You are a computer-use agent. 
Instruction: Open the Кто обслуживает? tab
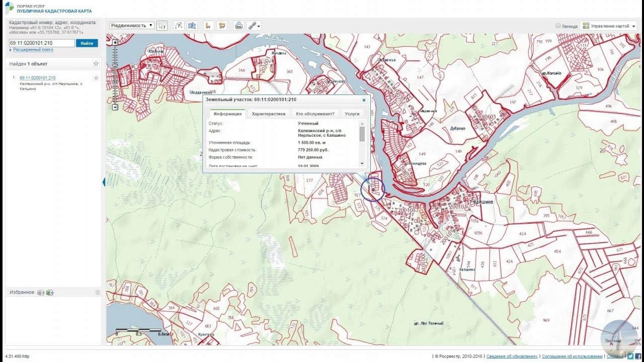click(x=315, y=114)
